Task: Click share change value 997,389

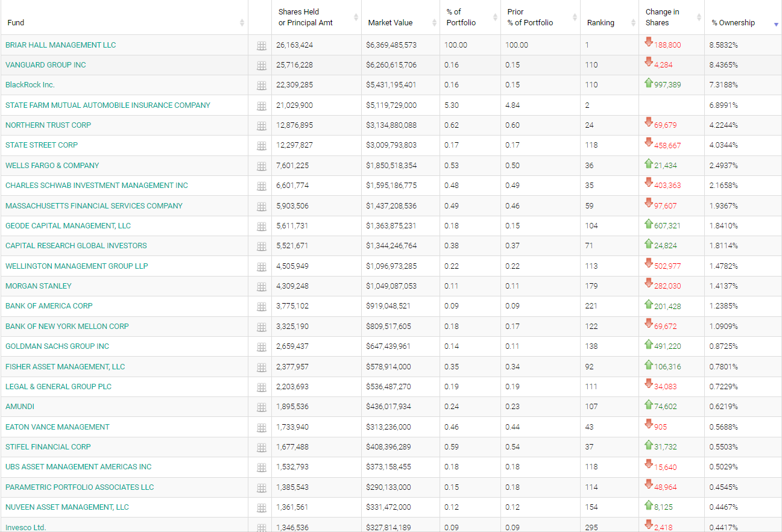Action: click(667, 85)
